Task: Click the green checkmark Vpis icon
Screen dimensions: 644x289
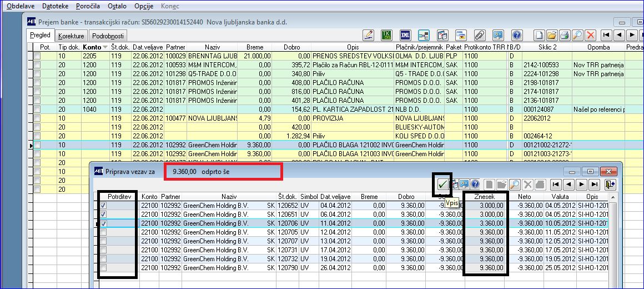Action: pos(442,184)
